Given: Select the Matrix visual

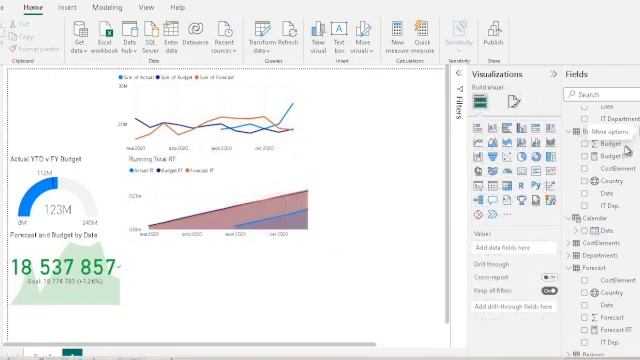Looking at the screenshot, I should [x=507, y=186].
